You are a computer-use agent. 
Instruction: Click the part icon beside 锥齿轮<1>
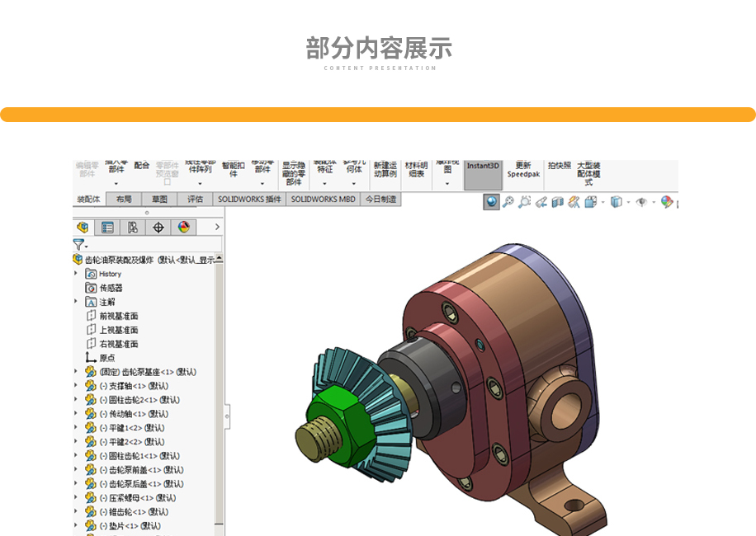tap(91, 511)
